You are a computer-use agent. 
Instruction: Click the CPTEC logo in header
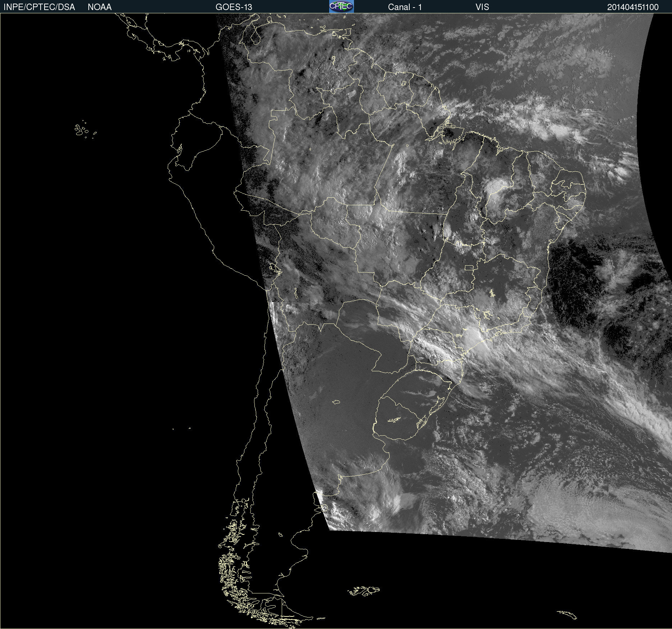point(341,6)
